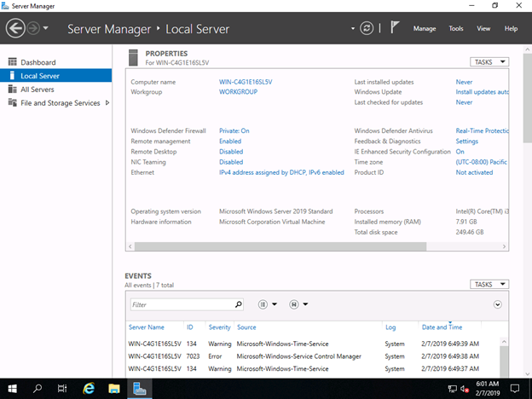Click the main window vertical scrollbar thumb

click(528, 98)
